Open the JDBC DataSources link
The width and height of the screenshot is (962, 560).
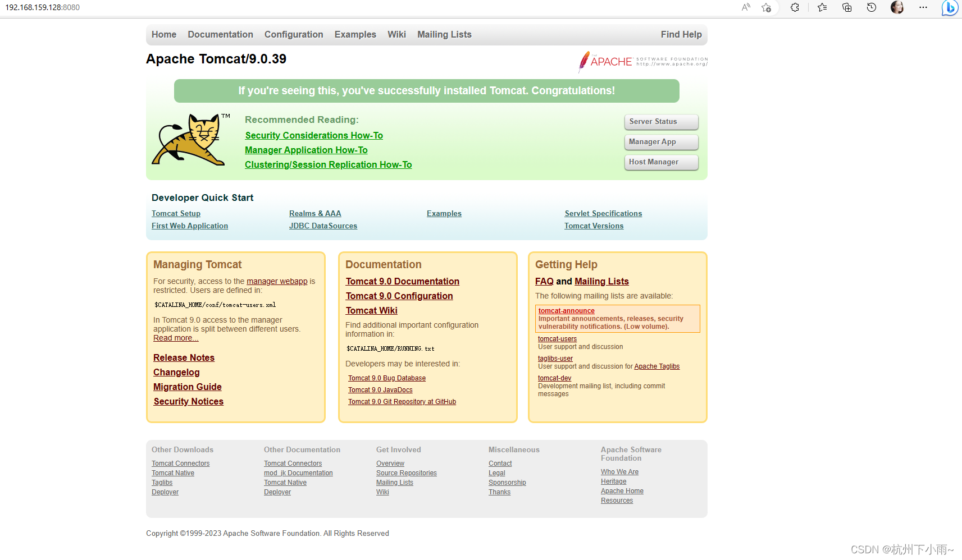(x=323, y=226)
